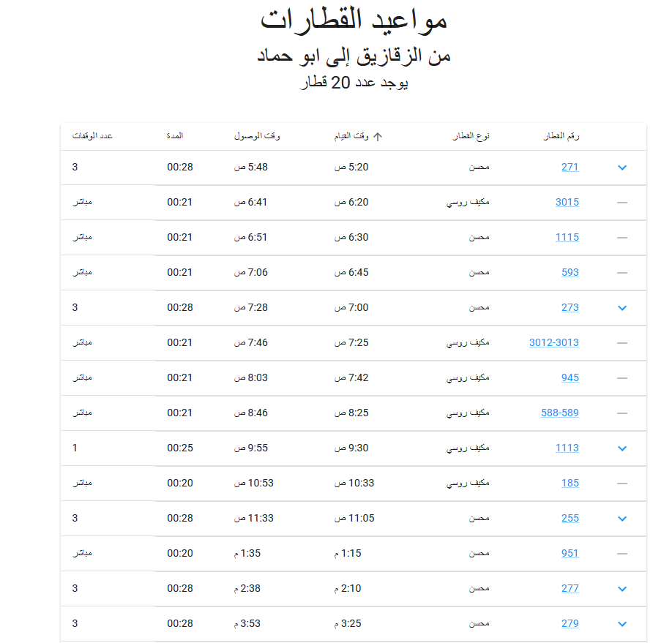This screenshot has width=672, height=643.
Task: Open train 185 link
Action: click(x=570, y=484)
